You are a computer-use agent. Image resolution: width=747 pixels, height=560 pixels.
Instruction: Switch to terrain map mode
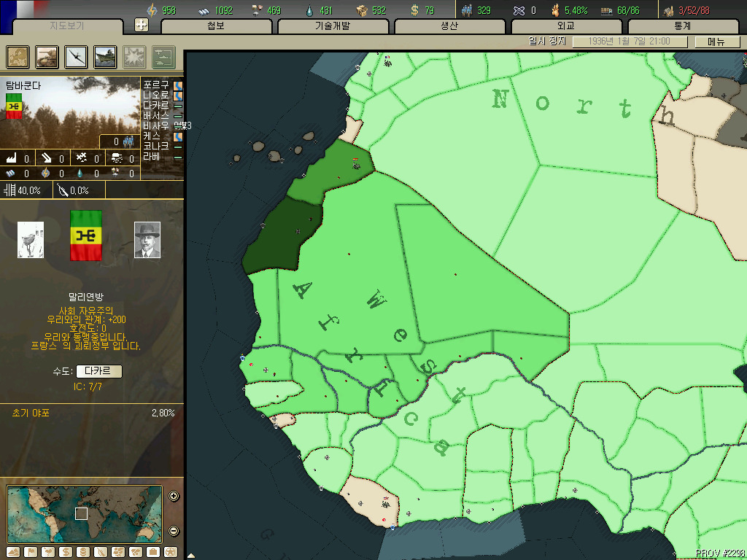(x=13, y=552)
